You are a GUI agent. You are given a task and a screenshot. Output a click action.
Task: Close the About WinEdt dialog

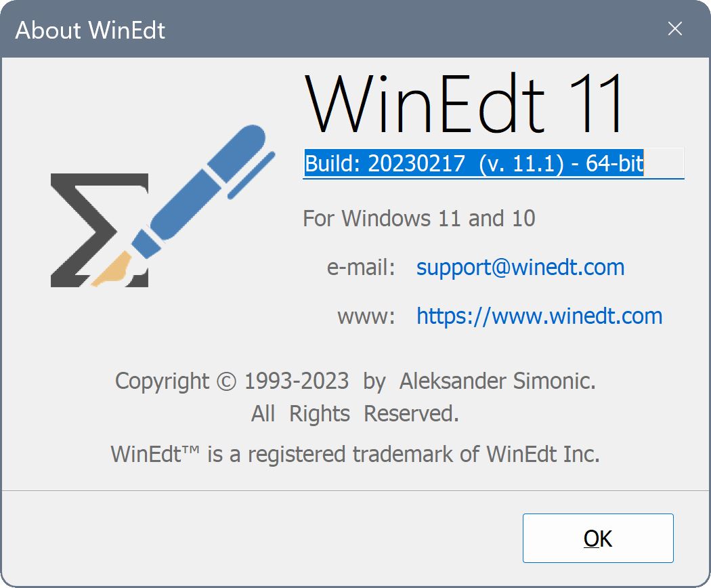[x=674, y=29]
